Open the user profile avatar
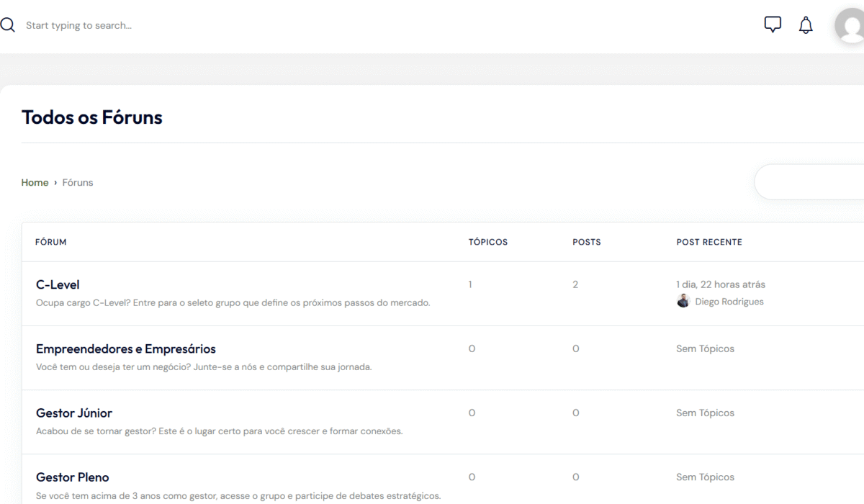The height and width of the screenshot is (504, 864). tap(851, 26)
